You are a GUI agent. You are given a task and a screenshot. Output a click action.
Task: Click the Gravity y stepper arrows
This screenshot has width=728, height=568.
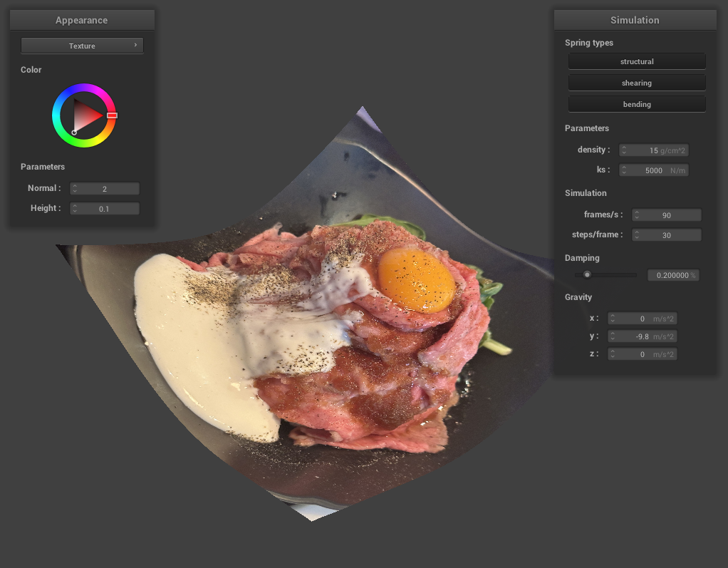click(613, 336)
